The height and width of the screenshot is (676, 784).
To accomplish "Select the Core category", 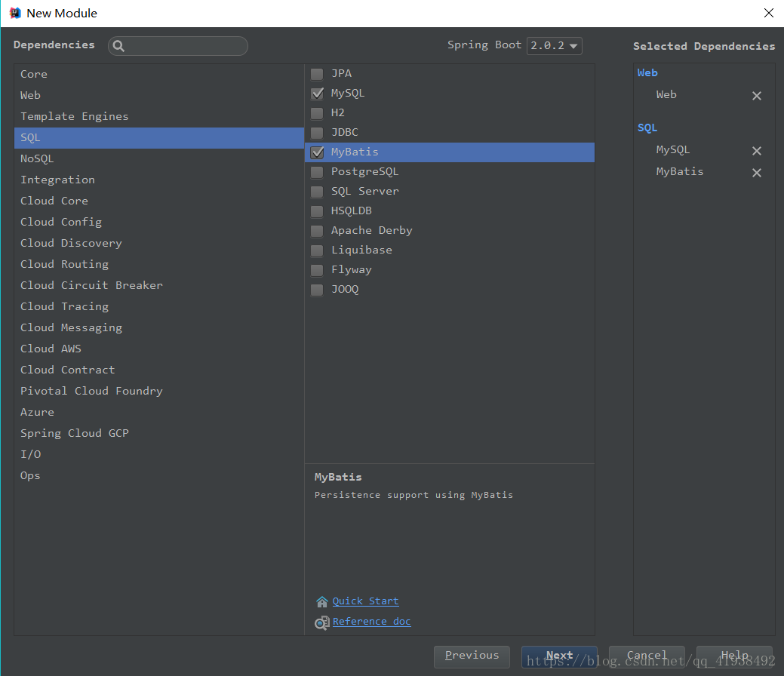I will coord(159,74).
